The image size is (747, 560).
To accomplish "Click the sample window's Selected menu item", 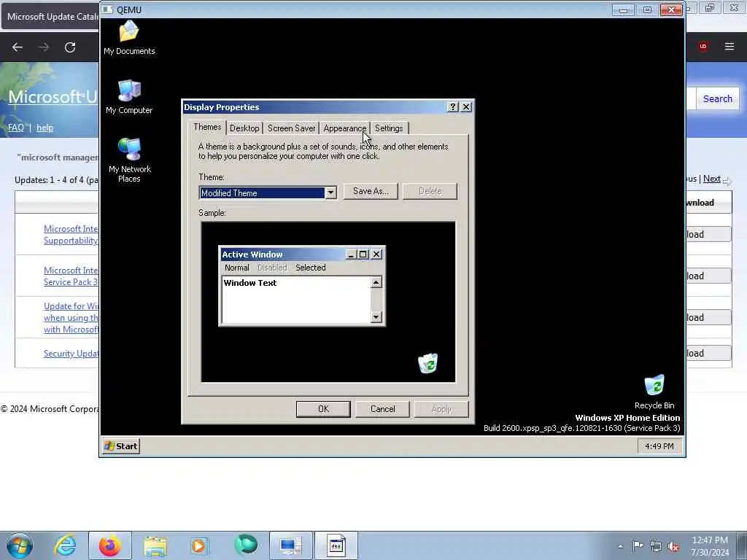I will click(311, 268).
